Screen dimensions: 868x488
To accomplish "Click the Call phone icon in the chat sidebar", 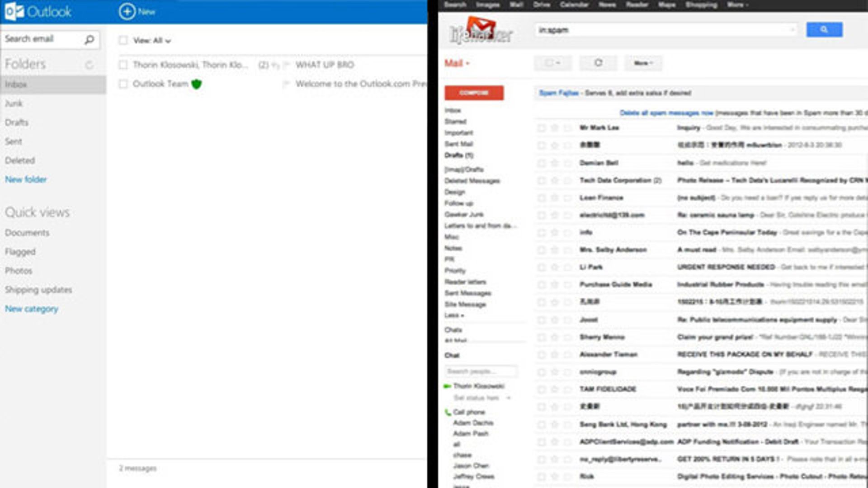I will click(448, 411).
